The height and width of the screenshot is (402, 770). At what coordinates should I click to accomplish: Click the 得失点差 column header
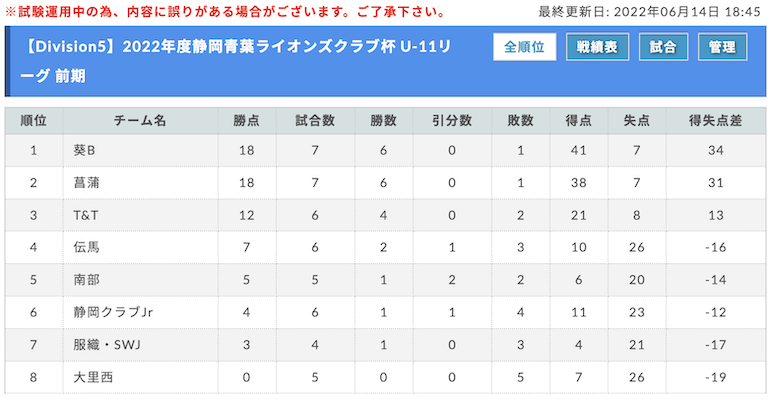(715, 121)
